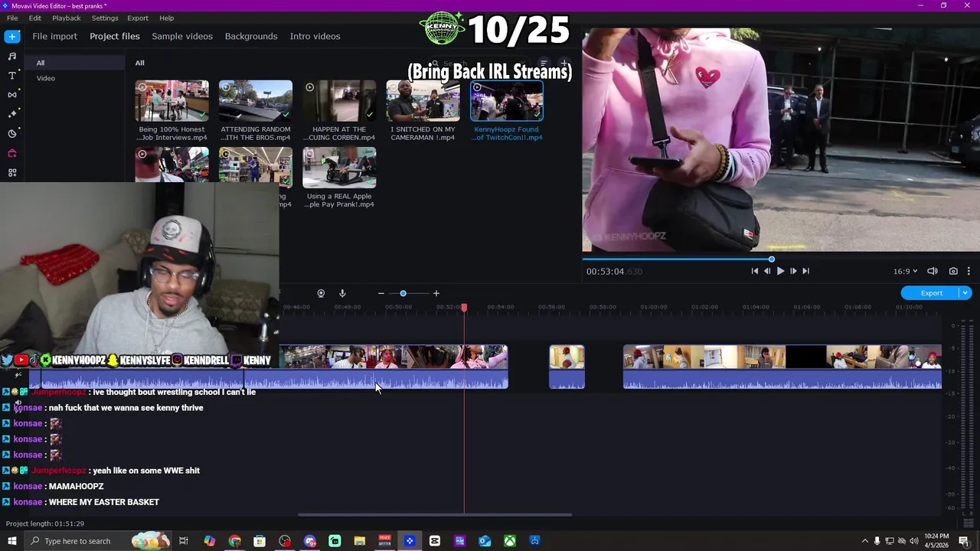Click the taskbar search box
Viewport: 980px width, 551px height.
(x=100, y=541)
